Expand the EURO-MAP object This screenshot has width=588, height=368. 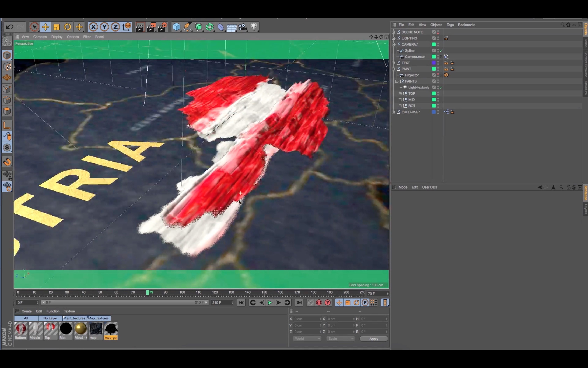coord(393,112)
